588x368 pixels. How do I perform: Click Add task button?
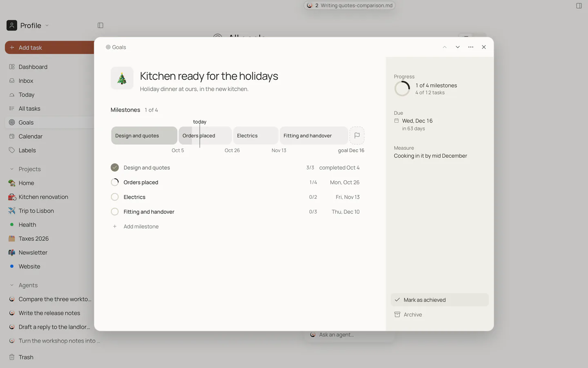49,47
